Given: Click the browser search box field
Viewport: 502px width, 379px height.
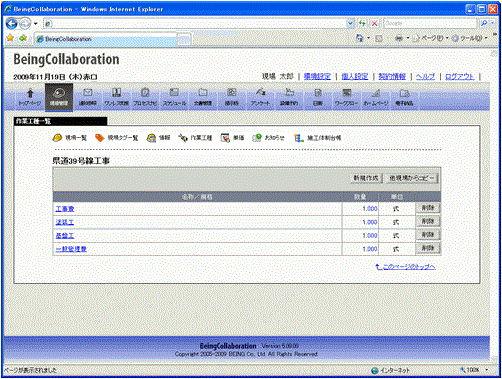Looking at the screenshot, I should coord(430,23).
